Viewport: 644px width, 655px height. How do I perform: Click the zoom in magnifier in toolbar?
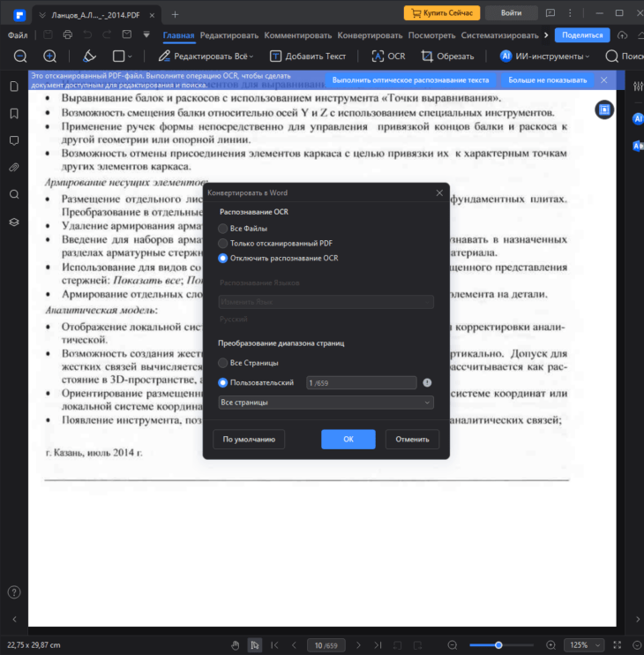[49, 56]
